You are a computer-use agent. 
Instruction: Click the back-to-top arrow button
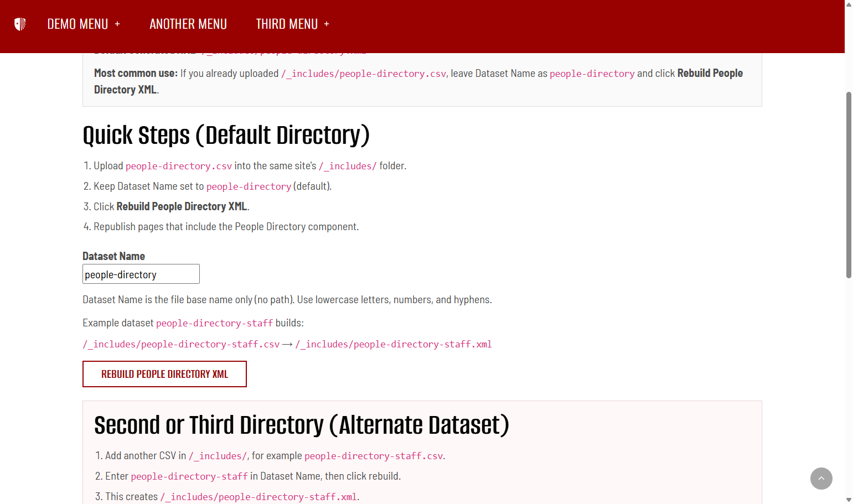(821, 479)
